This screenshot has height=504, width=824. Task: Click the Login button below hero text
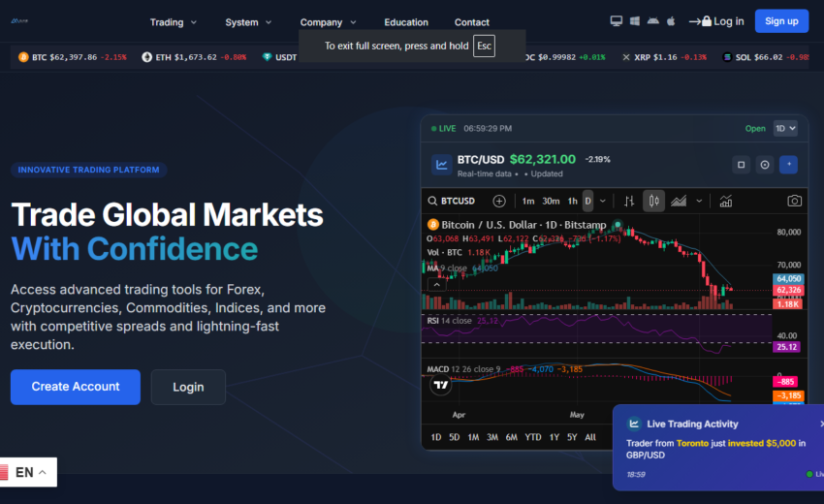pyautogui.click(x=188, y=387)
